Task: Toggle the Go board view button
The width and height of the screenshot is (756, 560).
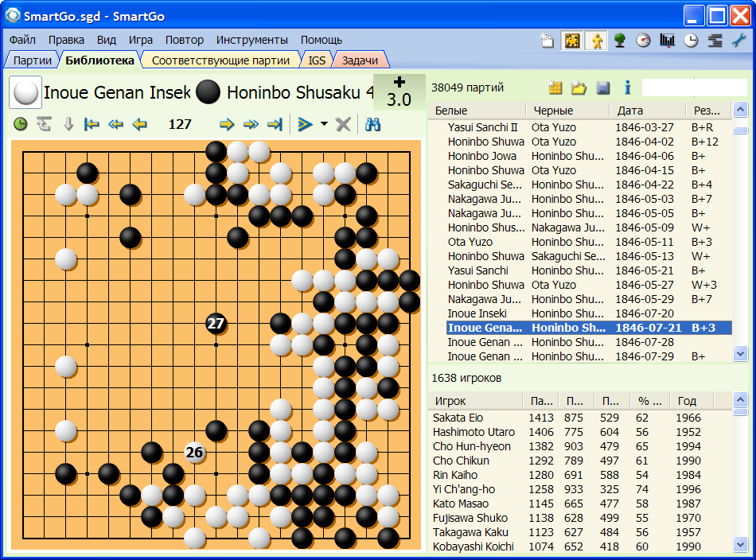Action: pyautogui.click(x=571, y=41)
